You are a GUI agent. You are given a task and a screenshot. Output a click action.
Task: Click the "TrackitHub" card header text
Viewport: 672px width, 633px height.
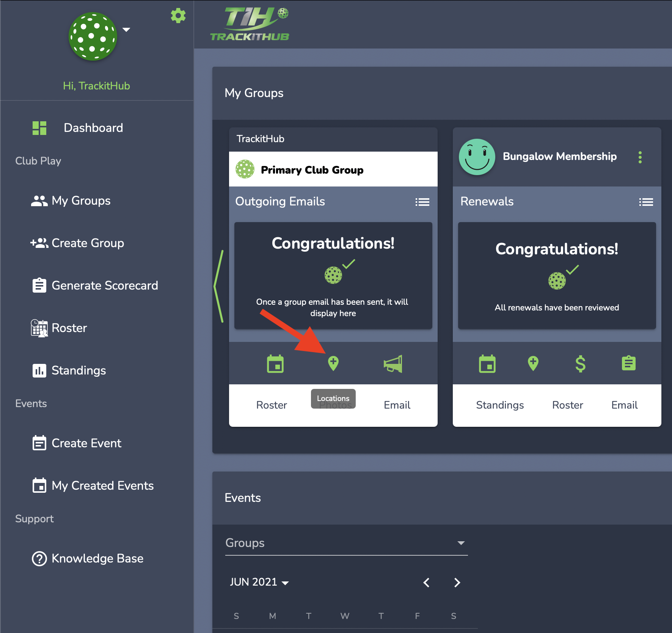(261, 139)
